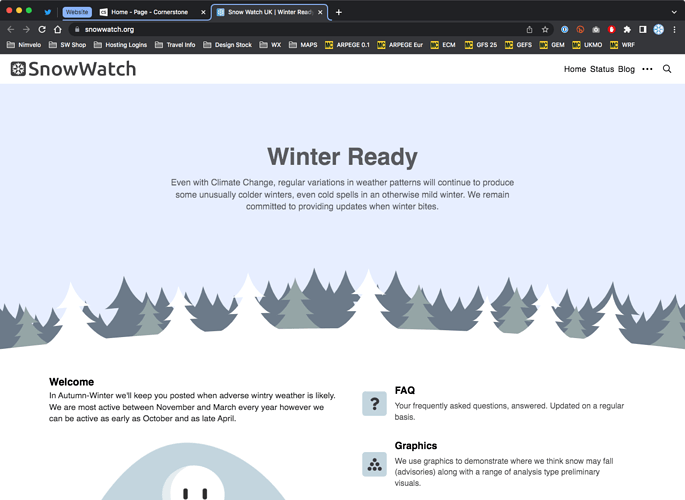Bookmark this page with the star icon
This screenshot has height=500, width=685.
[x=545, y=29]
